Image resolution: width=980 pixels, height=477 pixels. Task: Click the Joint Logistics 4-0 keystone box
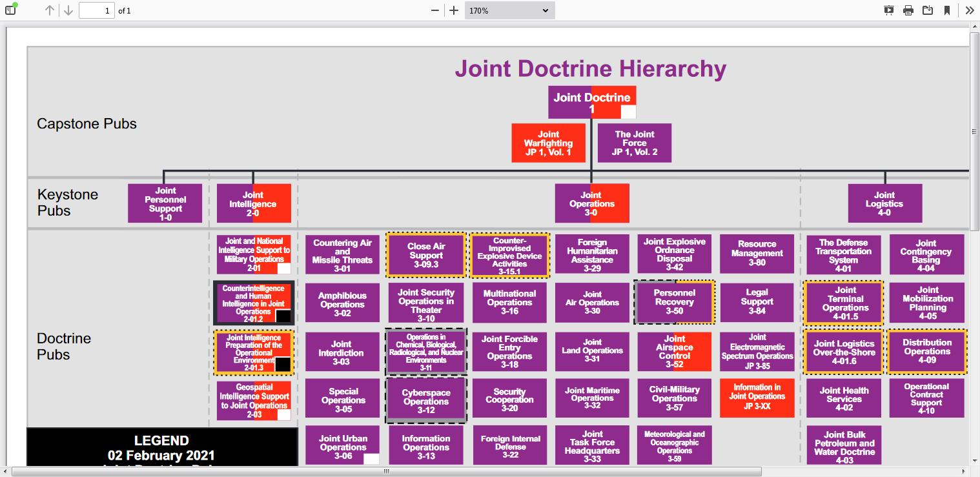pos(884,203)
